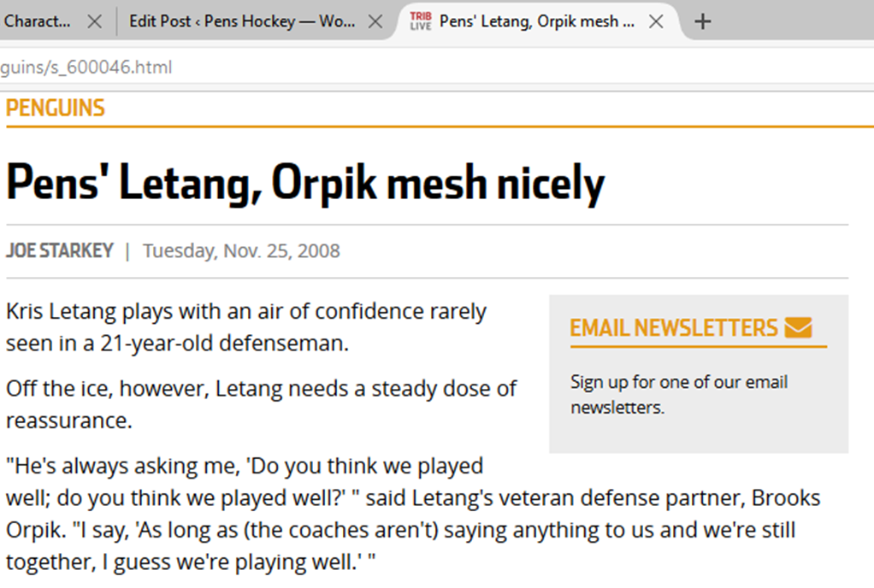The height and width of the screenshot is (588, 874).
Task: Switch to Edit Post ‹ Pens Hockey tab
Action: [242, 21]
